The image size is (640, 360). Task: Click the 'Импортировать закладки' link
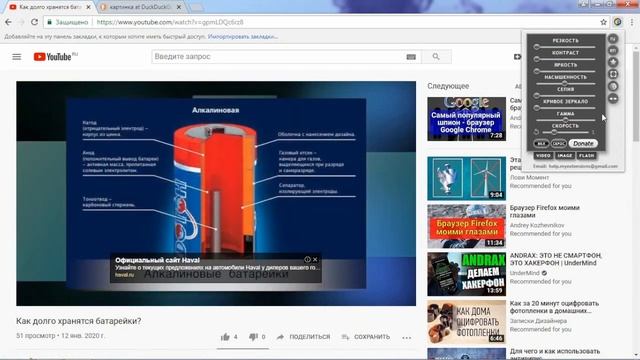(243, 37)
